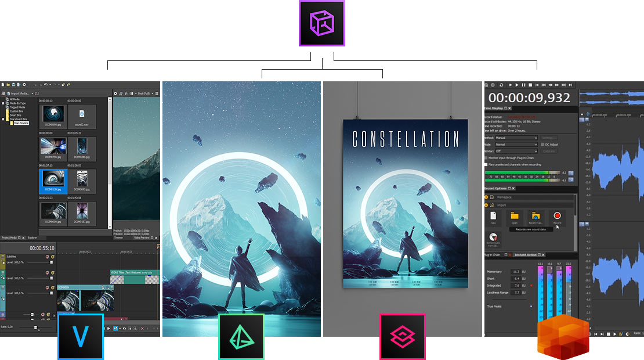
Task: Click project Properties gear icon in VEGAS toolbar
Action: click(24, 85)
